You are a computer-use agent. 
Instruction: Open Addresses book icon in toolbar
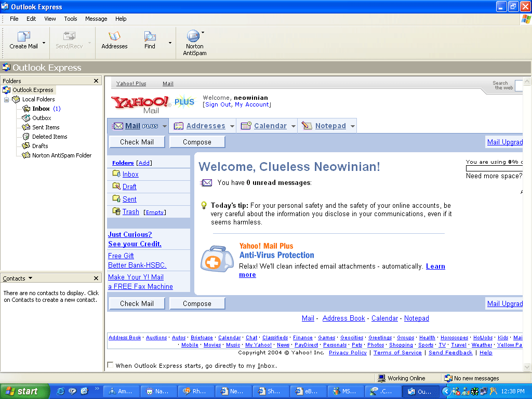(x=114, y=36)
